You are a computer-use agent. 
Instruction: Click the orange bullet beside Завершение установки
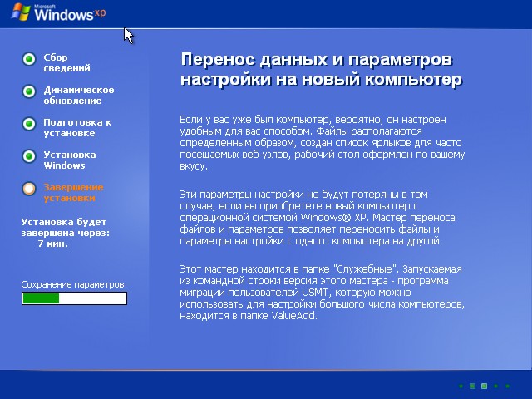29,189
